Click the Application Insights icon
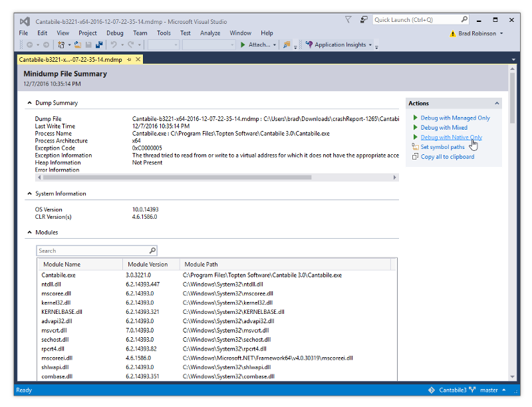Screen dimensions: 532x407 (309, 45)
